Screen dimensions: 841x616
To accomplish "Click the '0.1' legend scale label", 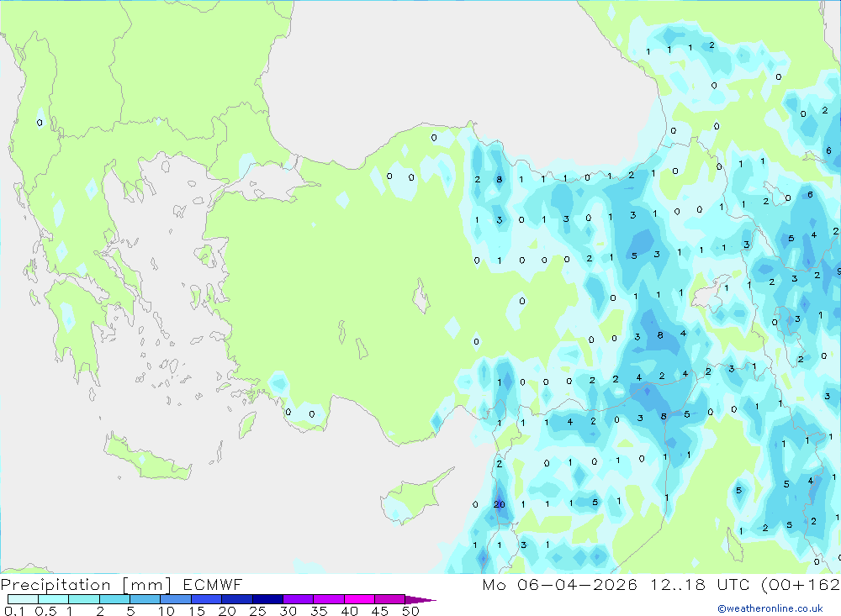I will click(x=14, y=611).
